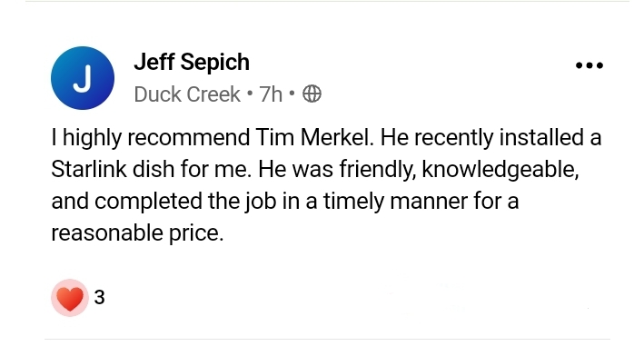Click the name Tim Merkel in post
Image resolution: width=644 pixels, height=356 pixels.
click(314, 137)
